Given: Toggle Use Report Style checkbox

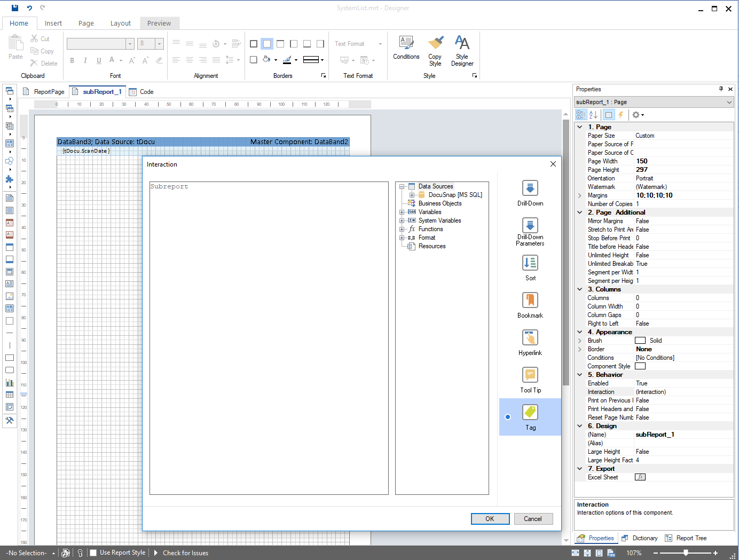Looking at the screenshot, I should (93, 553).
